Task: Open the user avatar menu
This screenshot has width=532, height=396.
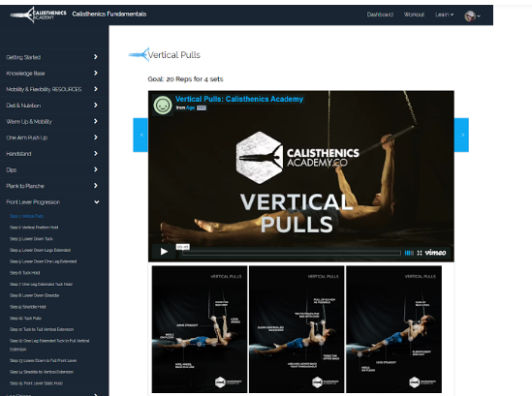Action: pos(472,15)
